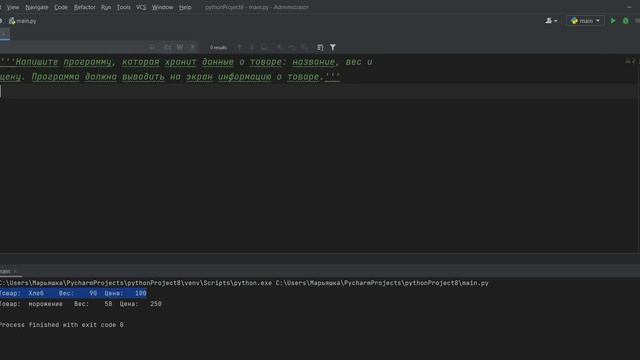This screenshot has width=640, height=360.
Task: Go to next occurrence down arrow
Action: pos(252,47)
